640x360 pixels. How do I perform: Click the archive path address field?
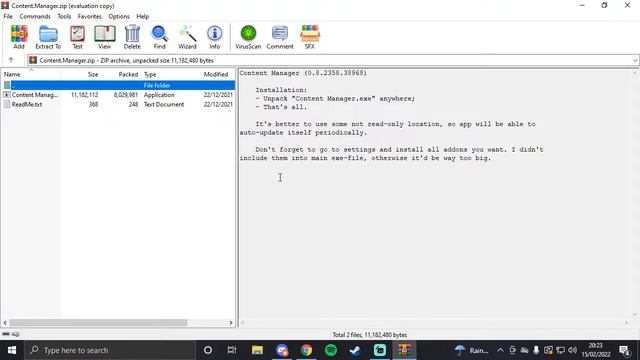click(333, 60)
